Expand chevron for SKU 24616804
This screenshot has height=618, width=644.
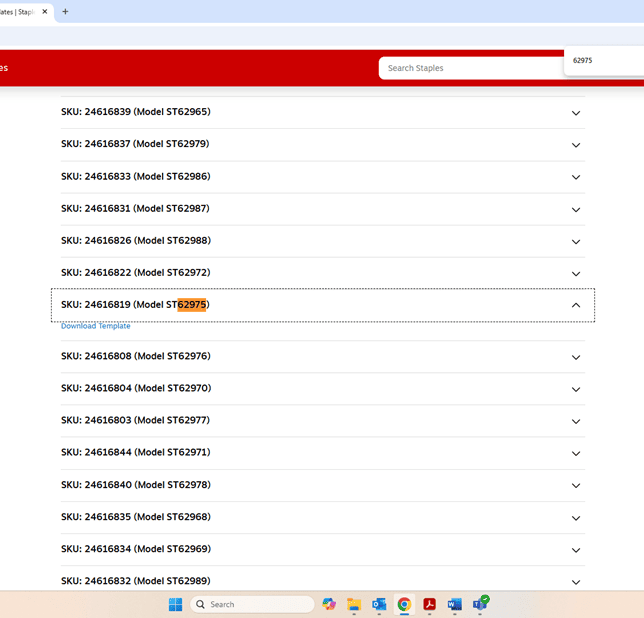[576, 389]
